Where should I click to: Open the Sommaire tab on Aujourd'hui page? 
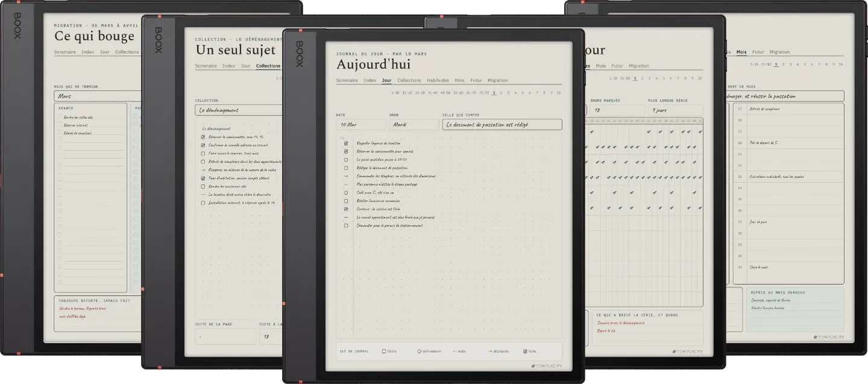pos(347,80)
